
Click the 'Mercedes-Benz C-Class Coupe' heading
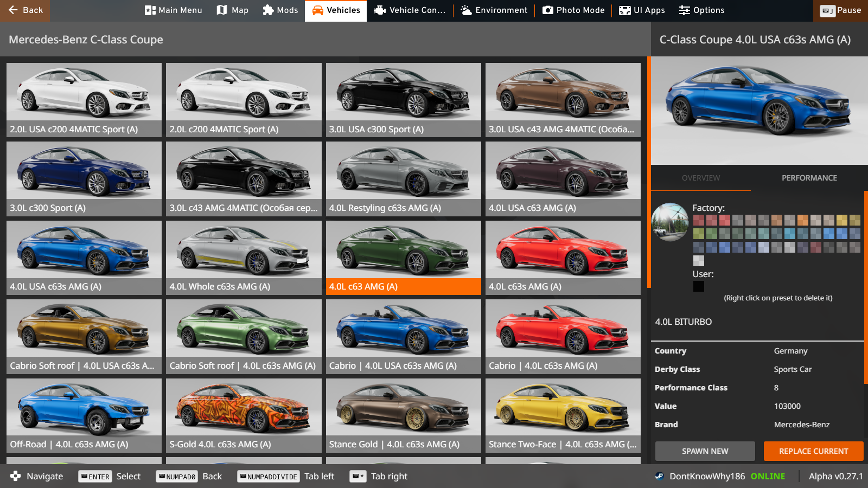pyautogui.click(x=86, y=40)
